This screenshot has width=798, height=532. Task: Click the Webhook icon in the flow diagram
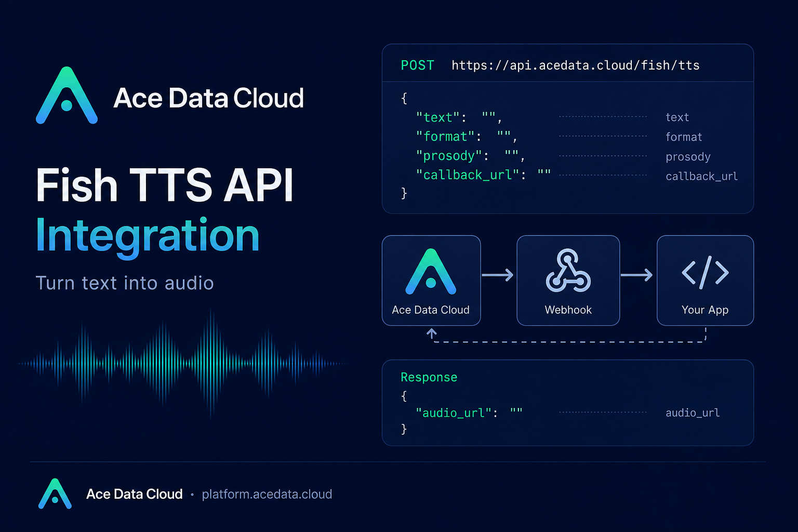568,271
